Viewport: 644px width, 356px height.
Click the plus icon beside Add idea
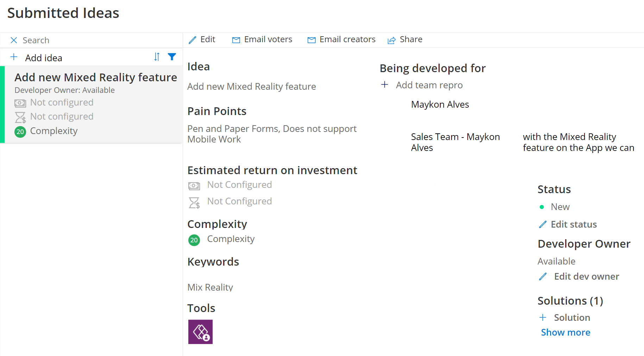14,57
